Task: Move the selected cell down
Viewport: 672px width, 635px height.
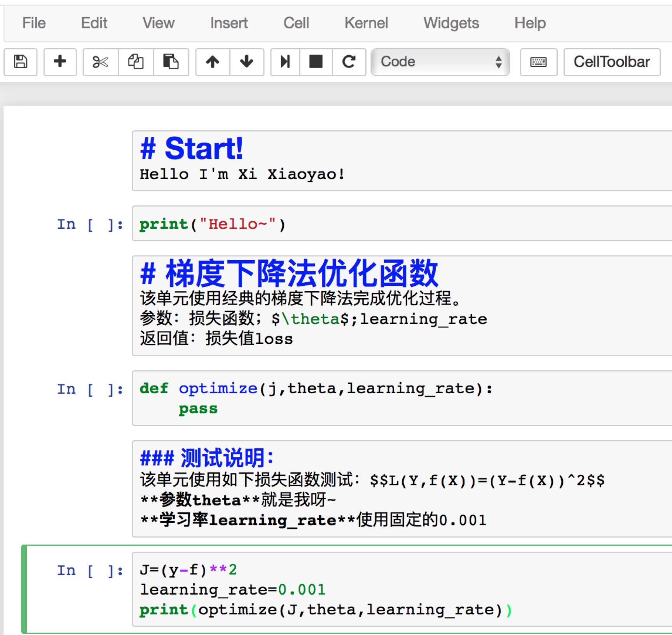Action: (x=247, y=62)
